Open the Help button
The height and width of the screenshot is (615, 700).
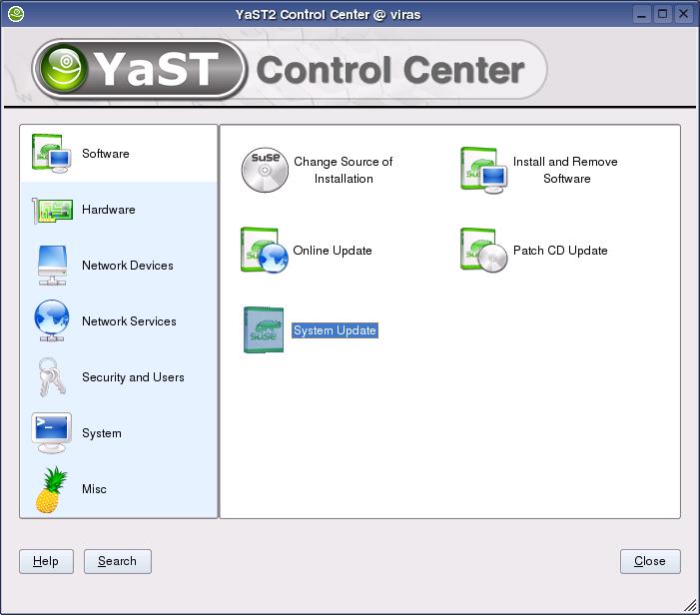coord(46,561)
